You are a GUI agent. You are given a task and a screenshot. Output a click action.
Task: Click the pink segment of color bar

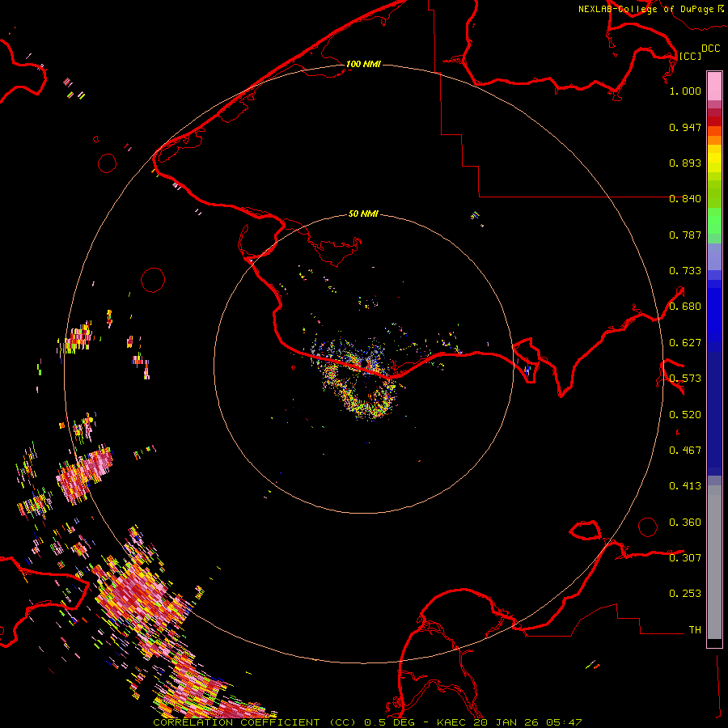[x=714, y=87]
